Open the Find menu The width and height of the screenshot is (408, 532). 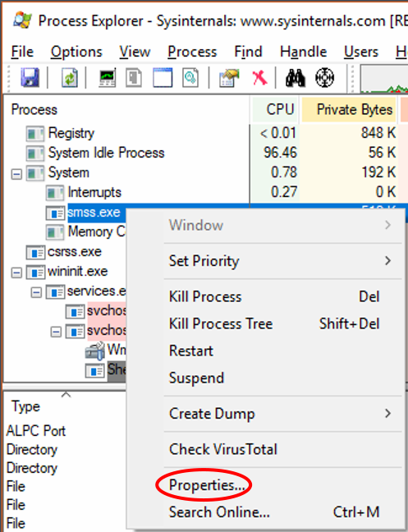(248, 52)
